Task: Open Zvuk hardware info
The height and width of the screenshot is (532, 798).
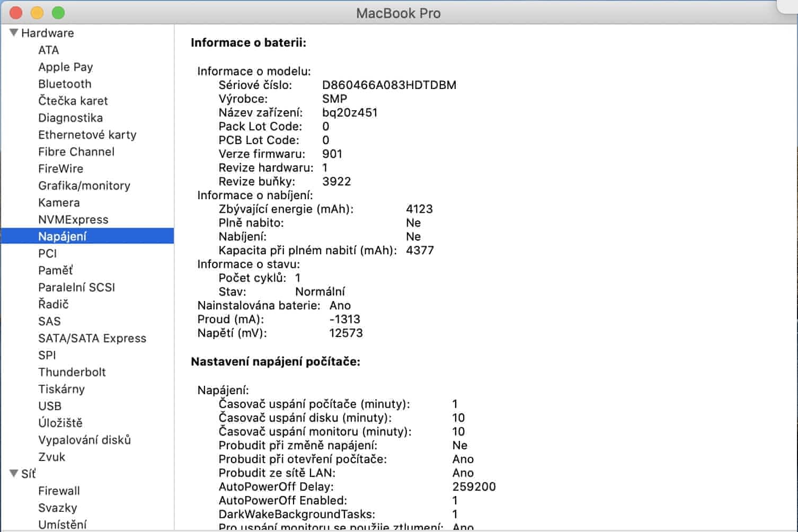Action: click(52, 457)
